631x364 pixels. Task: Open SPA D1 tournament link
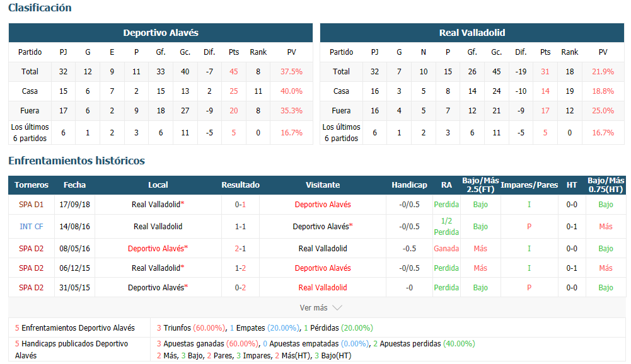[x=31, y=204]
